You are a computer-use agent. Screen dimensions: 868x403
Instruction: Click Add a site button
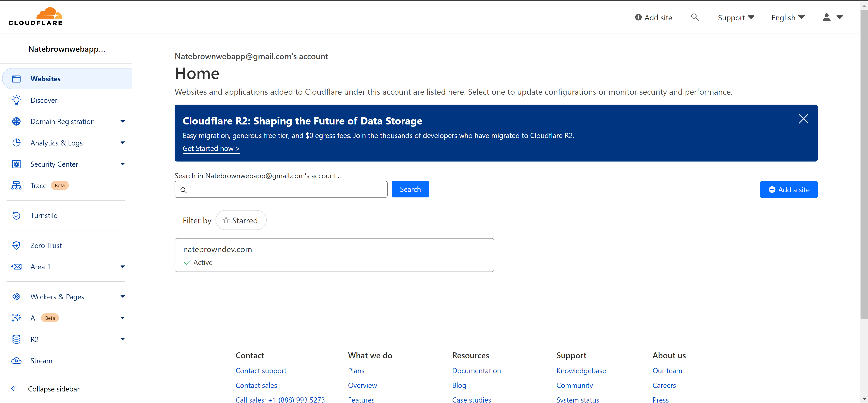pos(789,189)
